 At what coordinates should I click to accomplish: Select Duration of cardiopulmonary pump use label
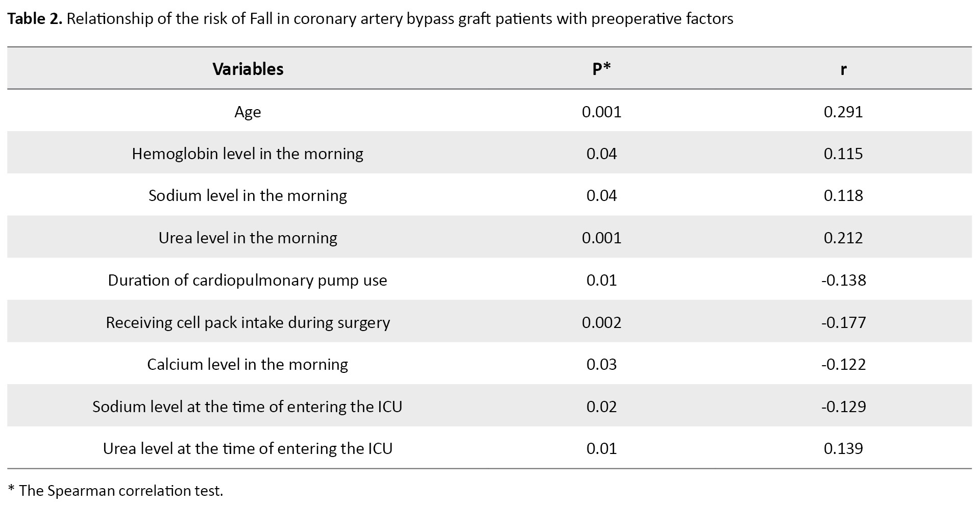tap(248, 280)
